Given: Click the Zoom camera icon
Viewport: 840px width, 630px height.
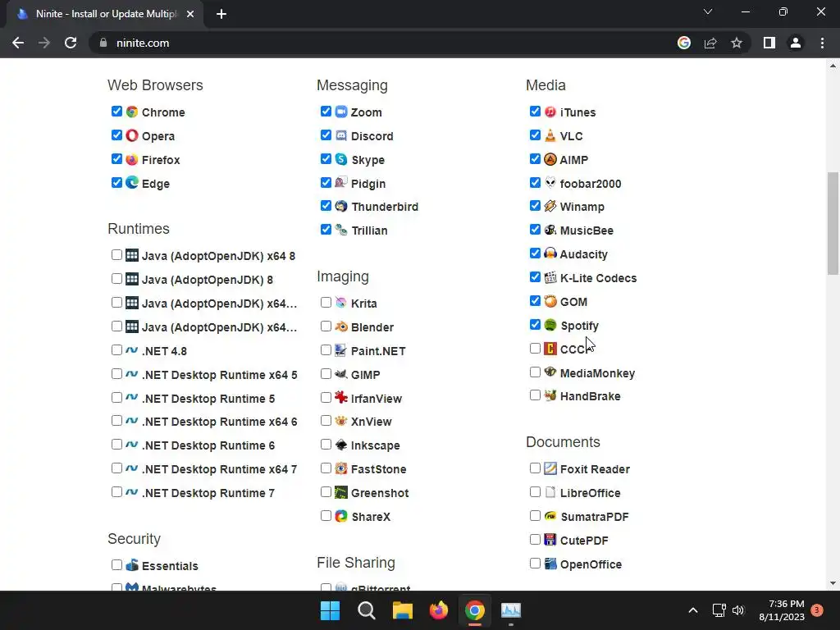Looking at the screenshot, I should 341,112.
